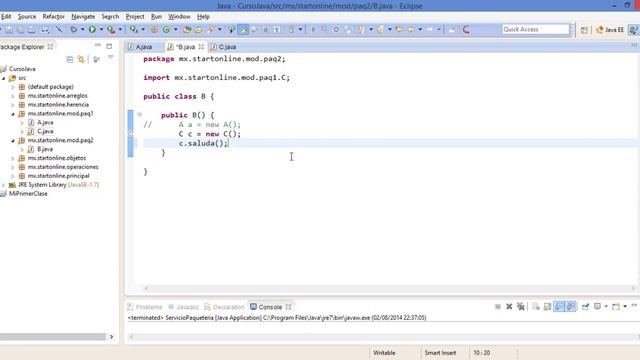Close the Console view tab
640x360 pixels.
pos(289,307)
